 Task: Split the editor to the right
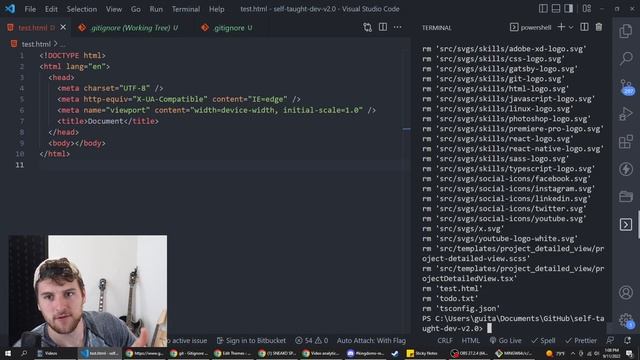click(383, 27)
